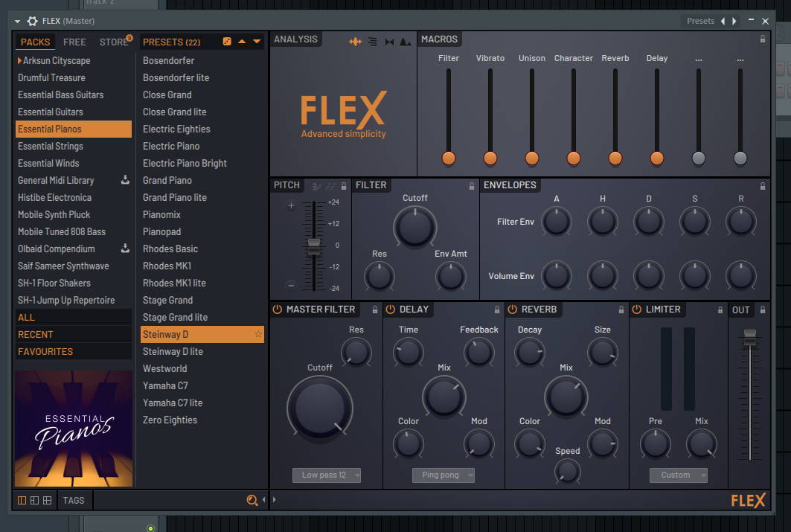
Task: Show FAVOURITES list
Action: pos(73,351)
